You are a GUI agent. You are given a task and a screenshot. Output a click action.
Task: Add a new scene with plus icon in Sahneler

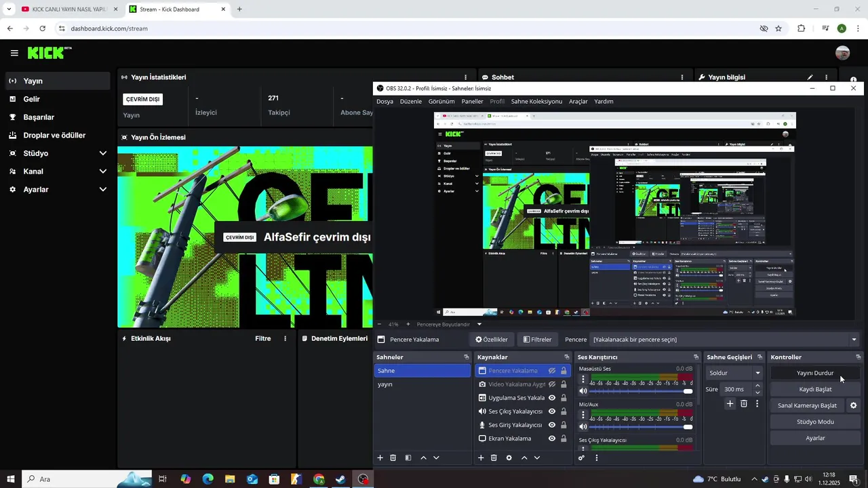[380, 458]
